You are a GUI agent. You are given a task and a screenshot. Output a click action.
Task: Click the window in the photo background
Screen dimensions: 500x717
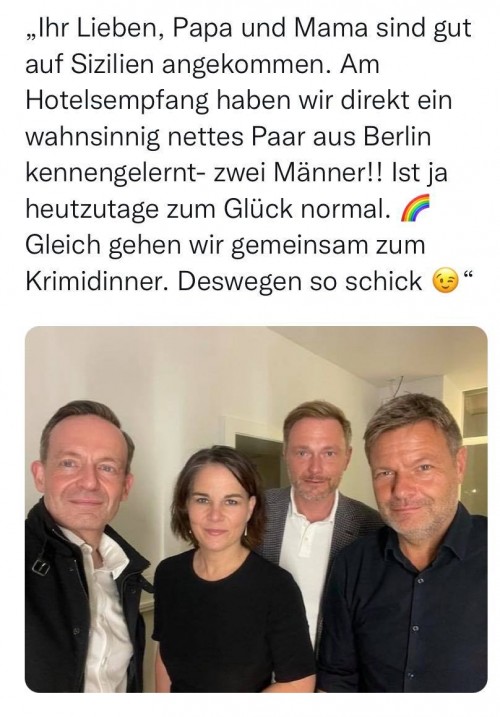point(475,448)
